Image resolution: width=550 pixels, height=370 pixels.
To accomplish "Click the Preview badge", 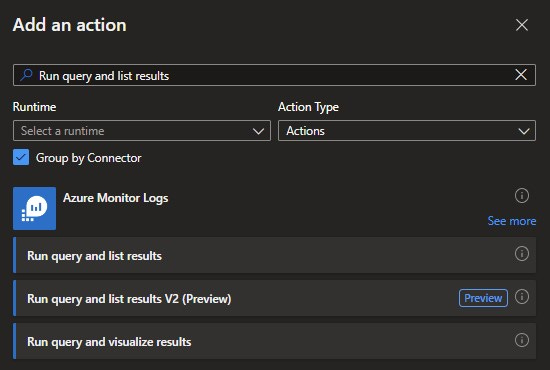I will [483, 298].
